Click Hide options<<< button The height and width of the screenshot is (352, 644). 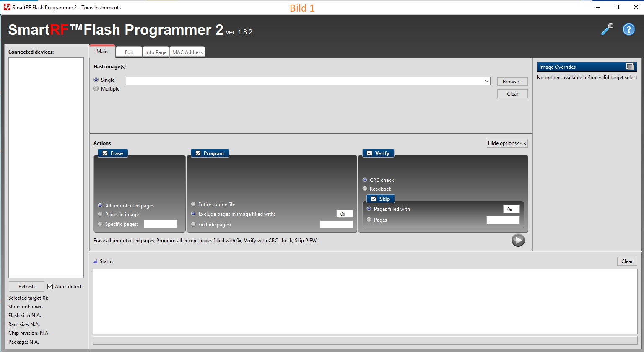click(507, 143)
